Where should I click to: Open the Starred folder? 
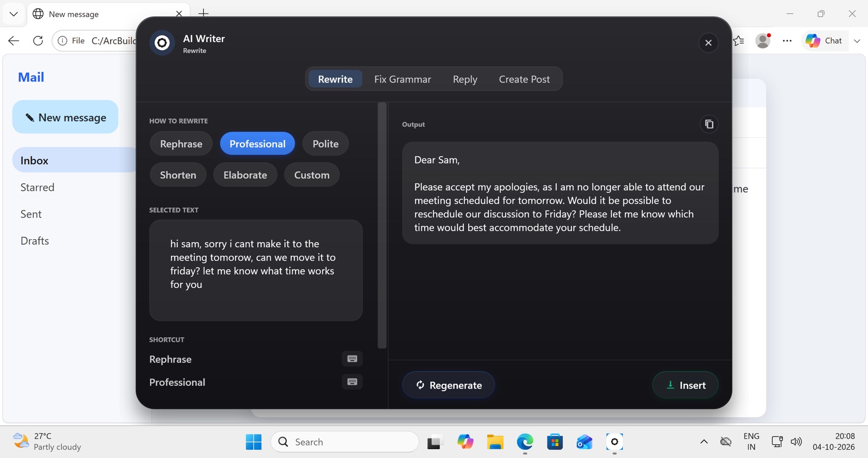[x=37, y=187]
